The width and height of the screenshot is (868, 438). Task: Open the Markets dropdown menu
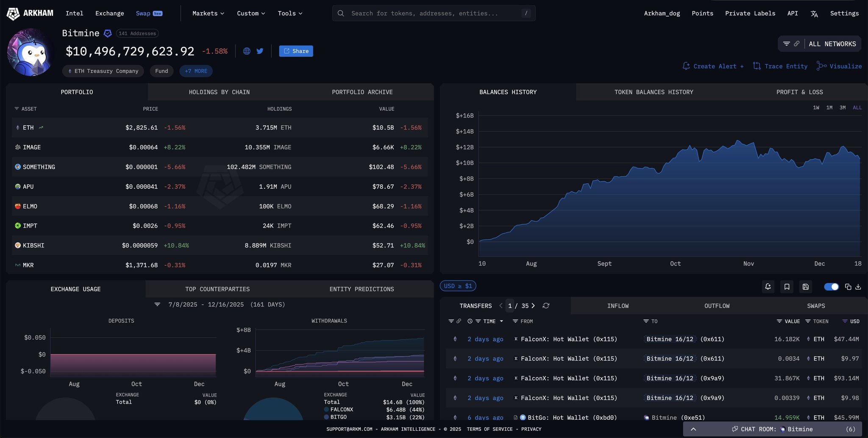point(208,14)
